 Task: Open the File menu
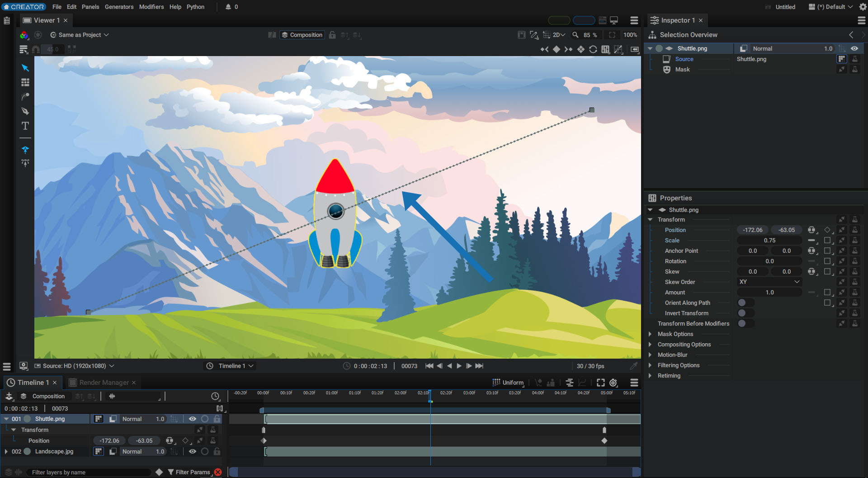coord(57,7)
